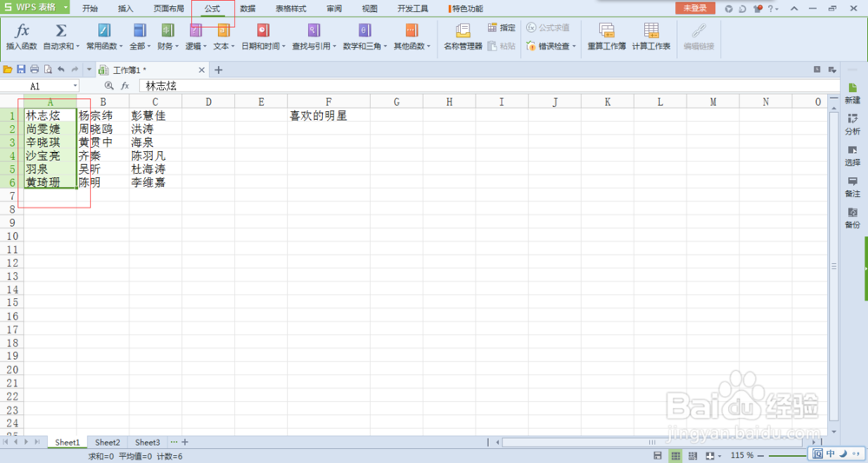Viewport: 868px width, 463px height.
Task: Click the 115 % zoom level text
Action: [x=742, y=455]
